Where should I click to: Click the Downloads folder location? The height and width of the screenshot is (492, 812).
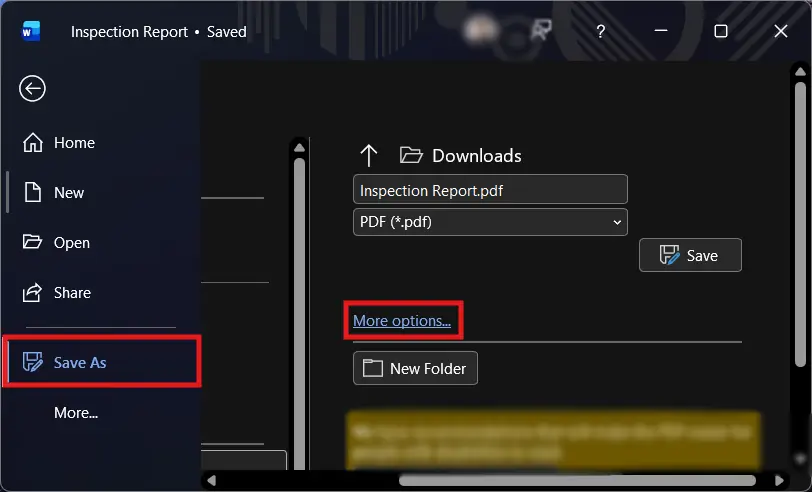pos(461,155)
